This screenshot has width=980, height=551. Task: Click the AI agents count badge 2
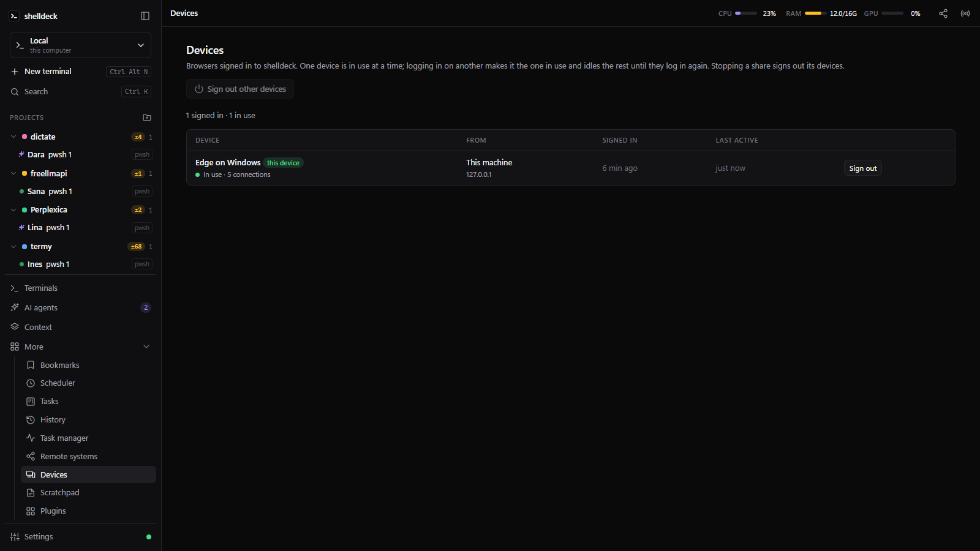pyautogui.click(x=146, y=307)
